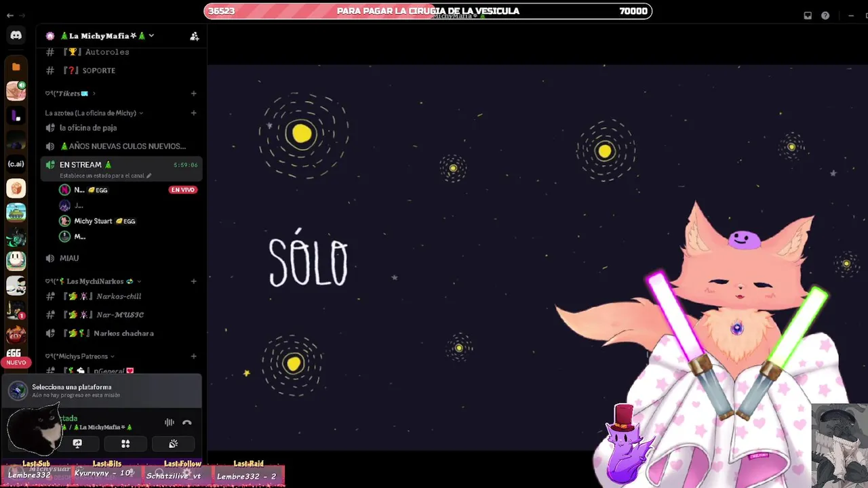Click the share screen button
868x488 pixels.
tap(77, 443)
